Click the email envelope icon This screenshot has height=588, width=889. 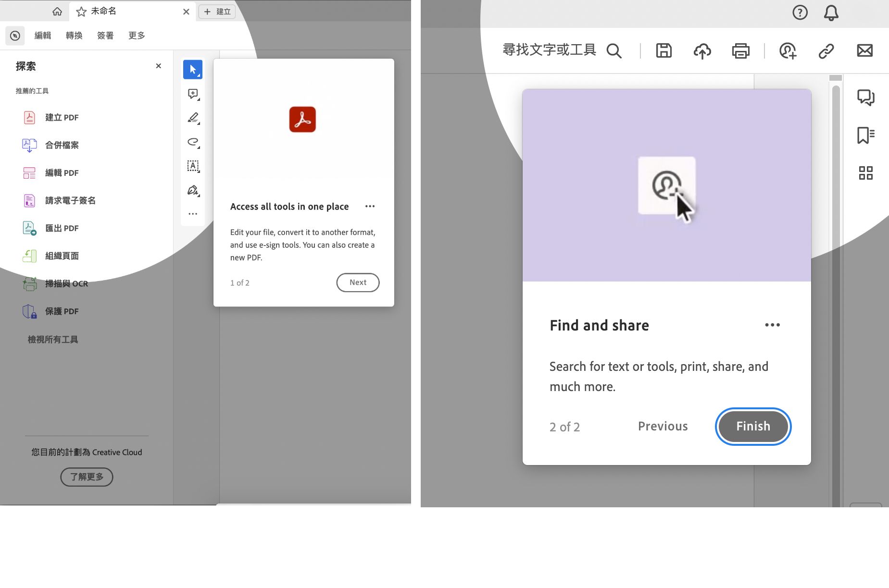[865, 50]
